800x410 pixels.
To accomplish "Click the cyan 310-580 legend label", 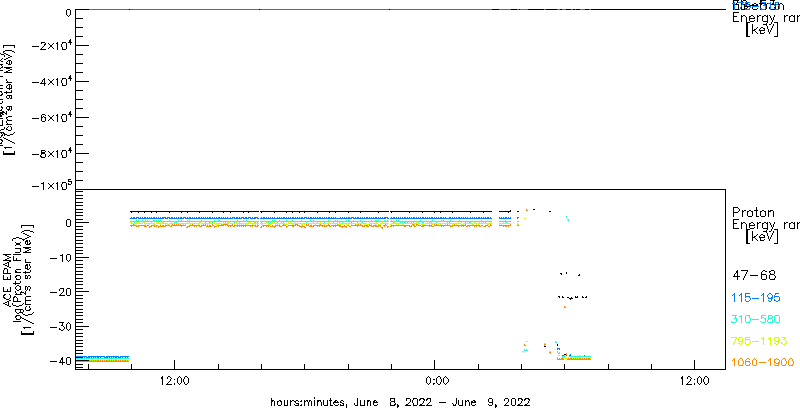I will [x=756, y=320].
